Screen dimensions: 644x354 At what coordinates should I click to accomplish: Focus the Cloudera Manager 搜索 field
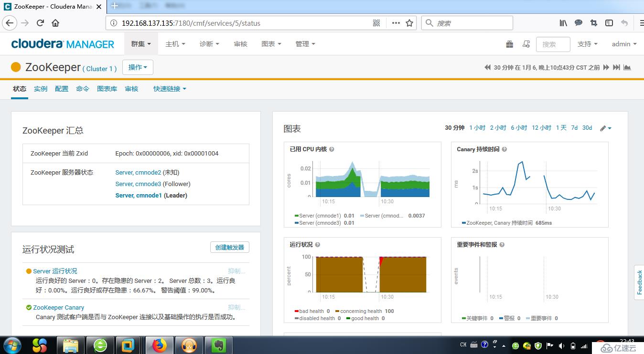tap(553, 44)
